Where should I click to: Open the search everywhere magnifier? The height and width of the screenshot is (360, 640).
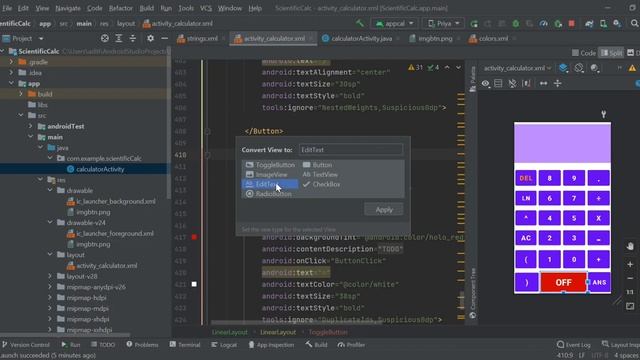pos(634,24)
